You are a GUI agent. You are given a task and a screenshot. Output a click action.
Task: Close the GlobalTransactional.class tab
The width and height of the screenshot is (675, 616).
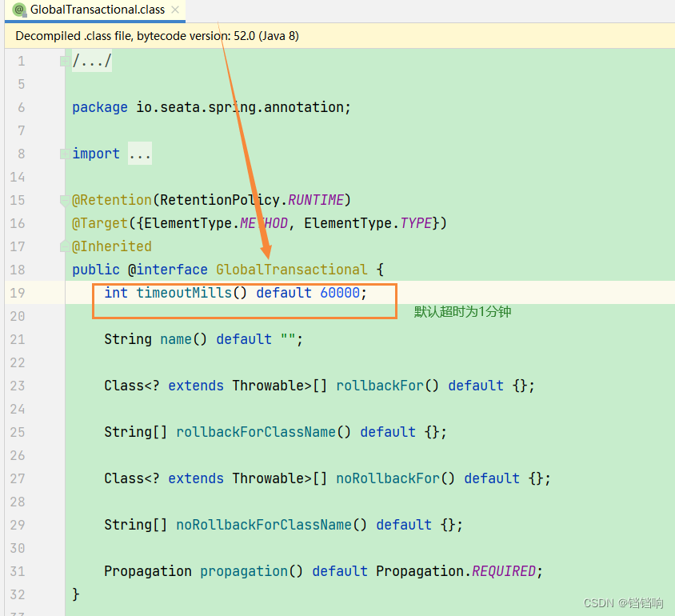(175, 10)
